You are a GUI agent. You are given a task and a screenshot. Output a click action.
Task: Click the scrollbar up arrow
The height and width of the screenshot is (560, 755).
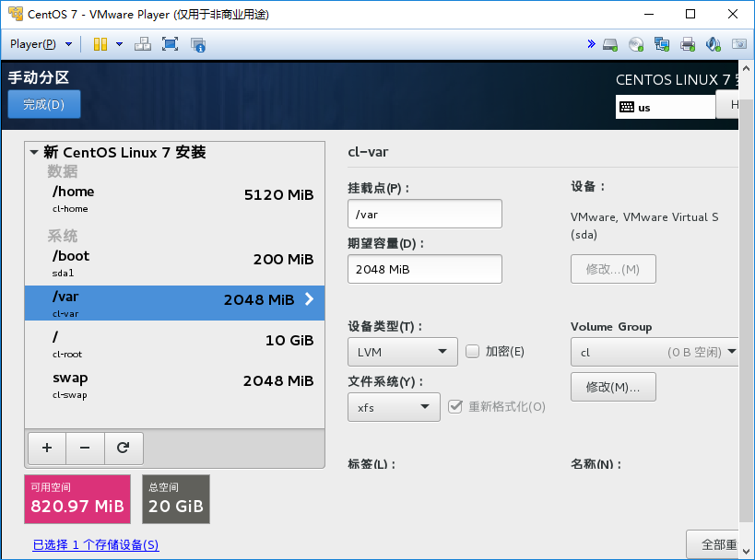(747, 68)
